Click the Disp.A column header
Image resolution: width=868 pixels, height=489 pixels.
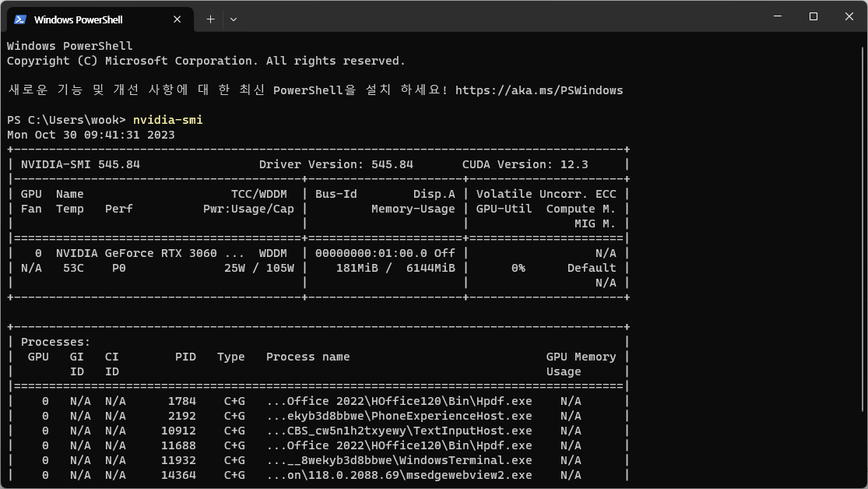point(434,195)
